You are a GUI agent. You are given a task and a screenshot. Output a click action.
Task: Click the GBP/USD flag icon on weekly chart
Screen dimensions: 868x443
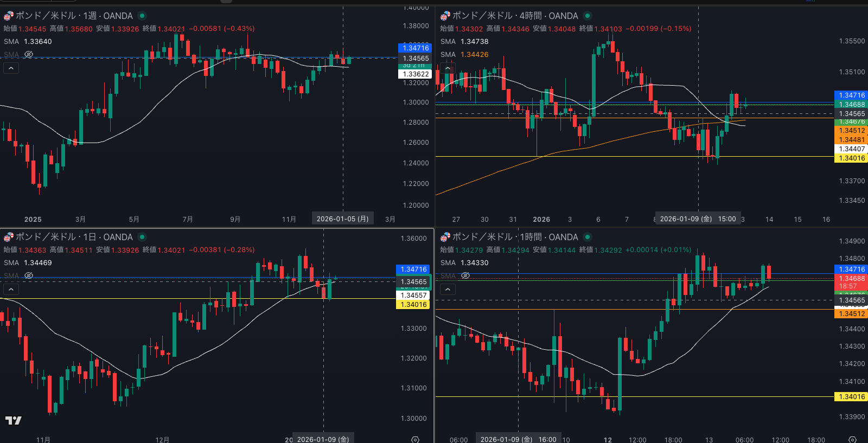click(x=8, y=16)
